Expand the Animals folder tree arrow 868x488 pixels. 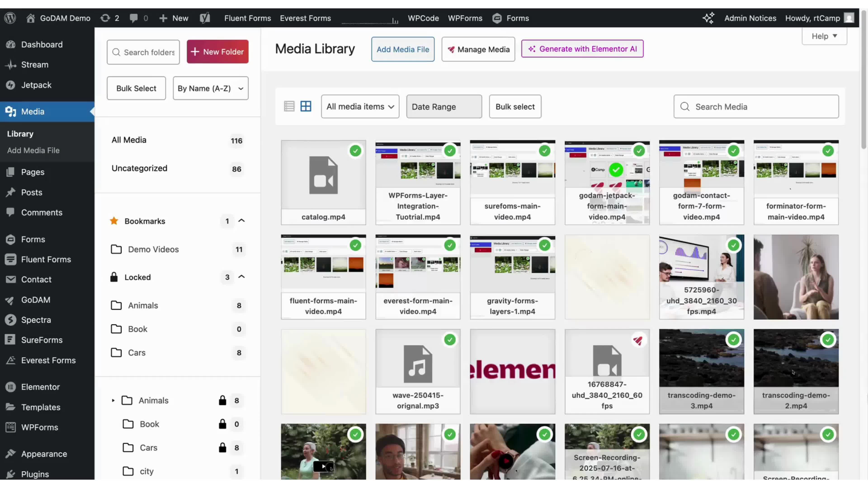(113, 400)
